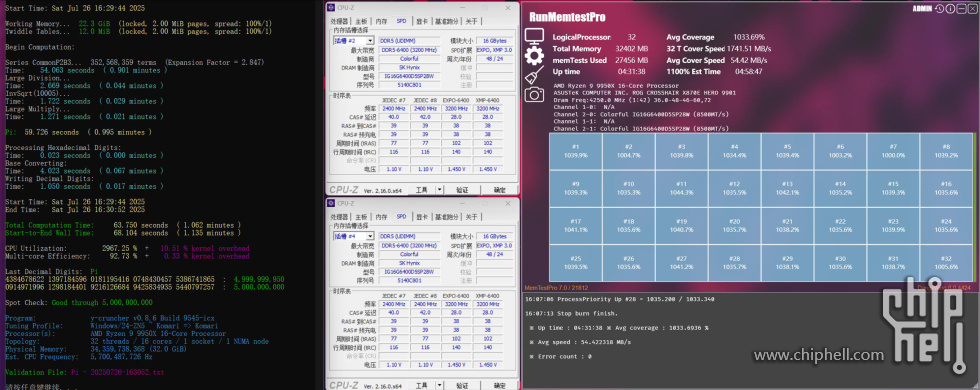Select memtest thread tile #29
This screenshot has width=980, height=390.
[788, 262]
